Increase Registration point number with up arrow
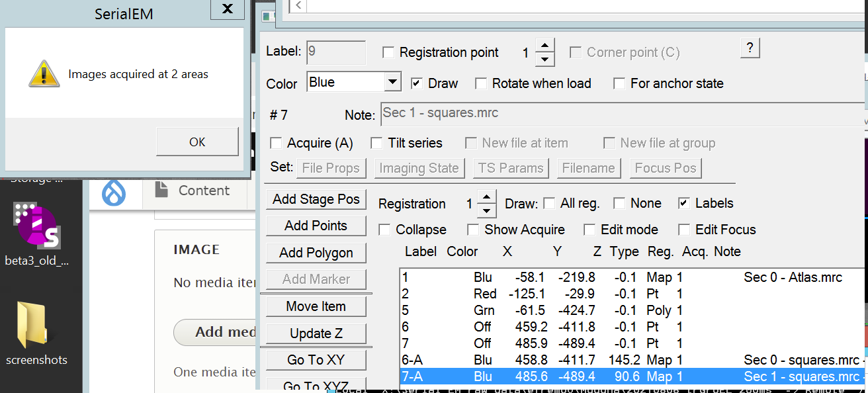Viewport: 868px width, 393px height. tap(544, 46)
